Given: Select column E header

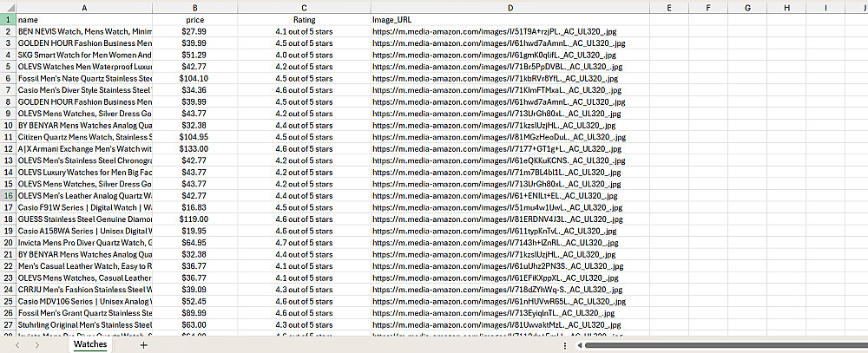Looking at the screenshot, I should pyautogui.click(x=669, y=8).
